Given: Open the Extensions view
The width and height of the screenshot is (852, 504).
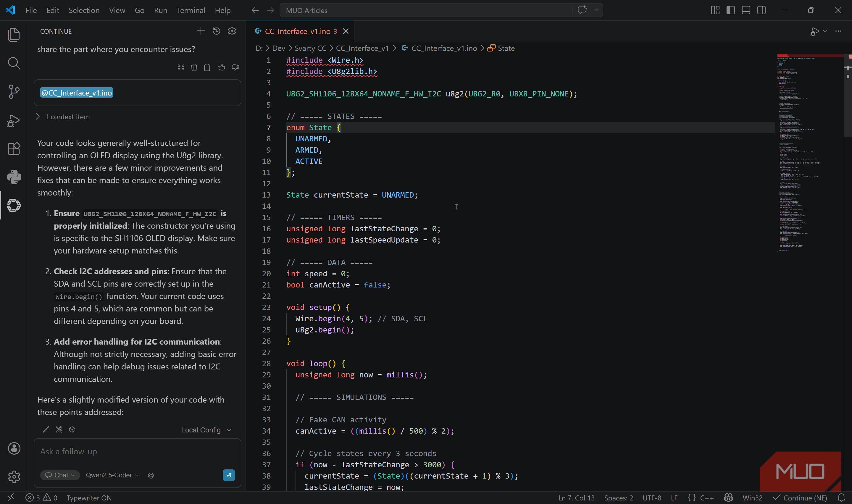Looking at the screenshot, I should point(14,148).
